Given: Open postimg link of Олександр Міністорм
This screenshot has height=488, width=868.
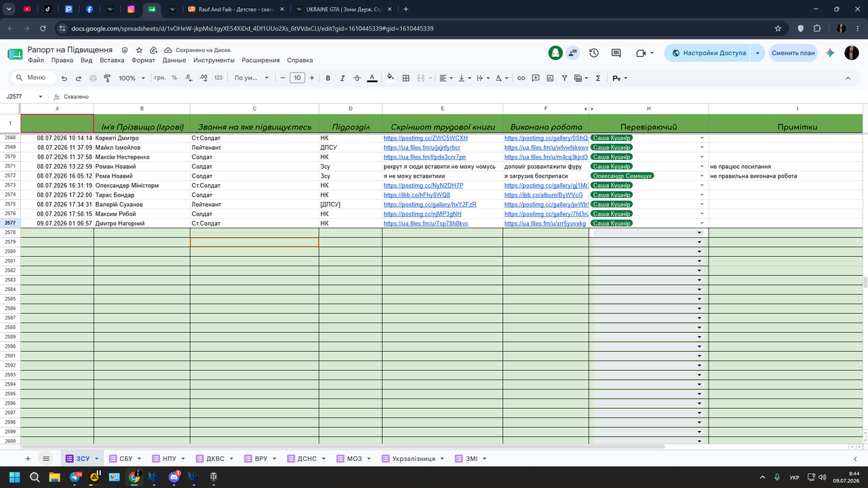Looking at the screenshot, I should coord(423,185).
